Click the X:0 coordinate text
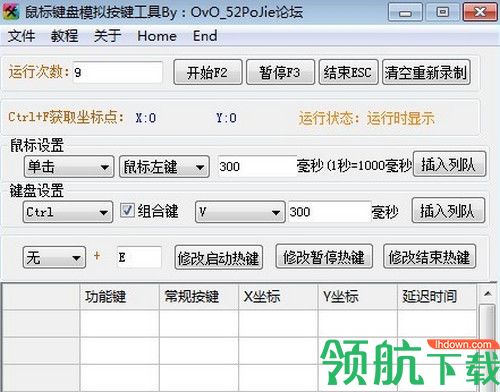The height and width of the screenshot is (392, 500). click(146, 118)
